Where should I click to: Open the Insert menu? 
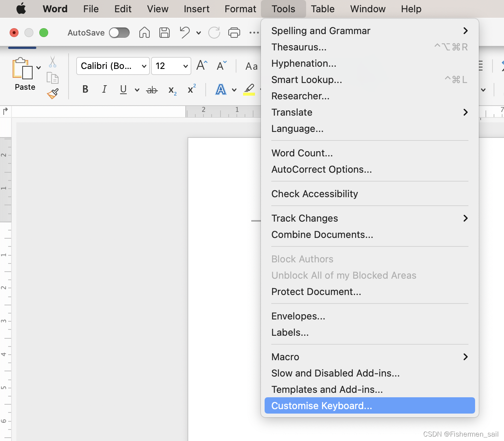(x=197, y=9)
